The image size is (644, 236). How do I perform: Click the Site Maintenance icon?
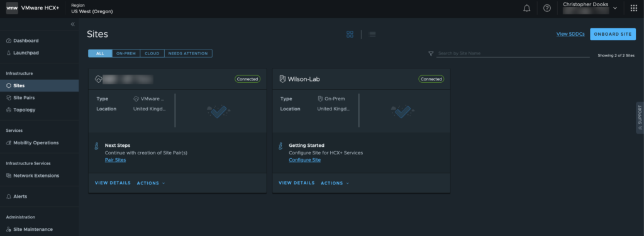[x=9, y=230]
